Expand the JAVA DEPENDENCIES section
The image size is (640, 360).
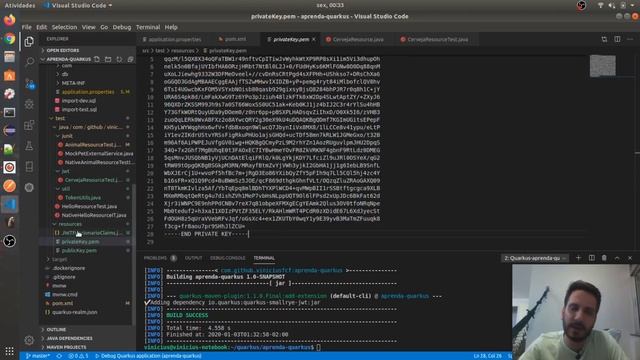click(x=69, y=338)
